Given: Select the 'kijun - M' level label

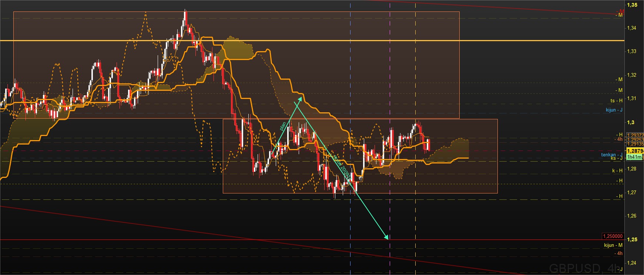Looking at the screenshot, I should [613, 245].
